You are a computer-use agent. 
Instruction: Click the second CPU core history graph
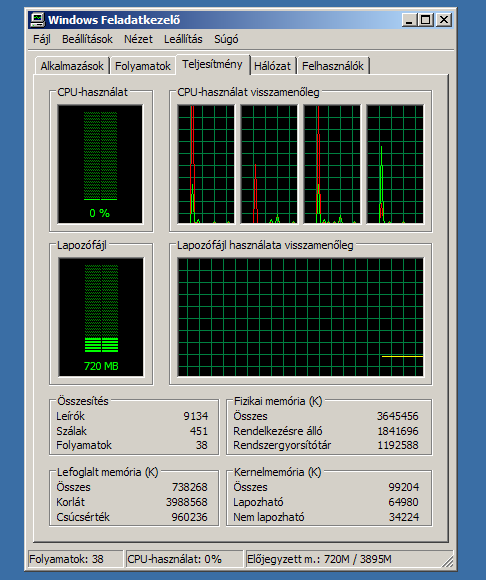[269, 164]
